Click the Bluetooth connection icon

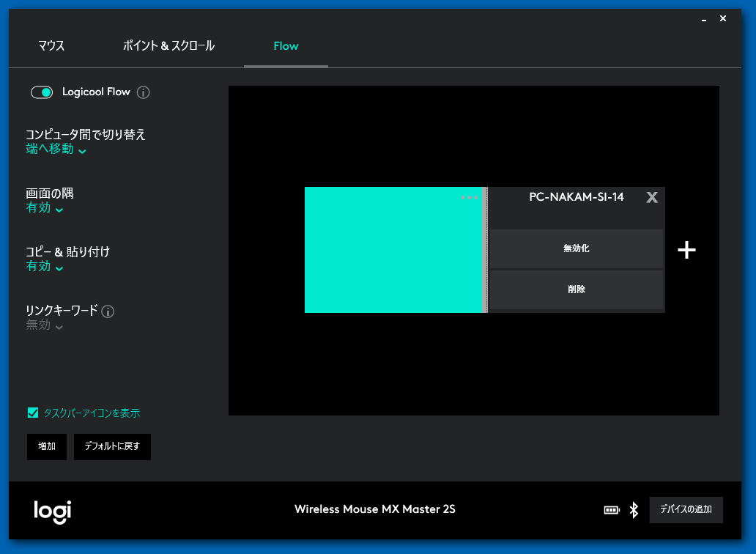[634, 509]
